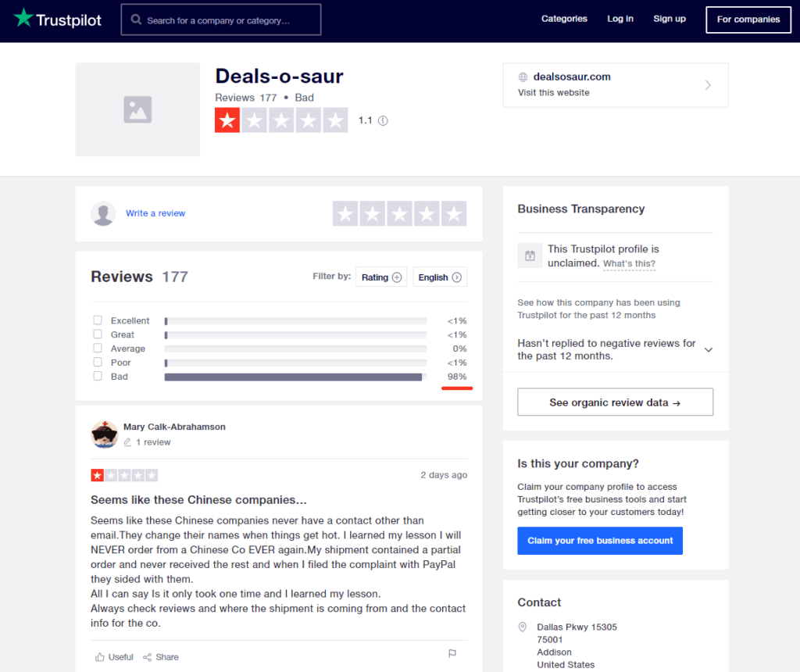The width and height of the screenshot is (800, 672).
Task: Click the Poor rating percentage bar
Action: point(295,363)
